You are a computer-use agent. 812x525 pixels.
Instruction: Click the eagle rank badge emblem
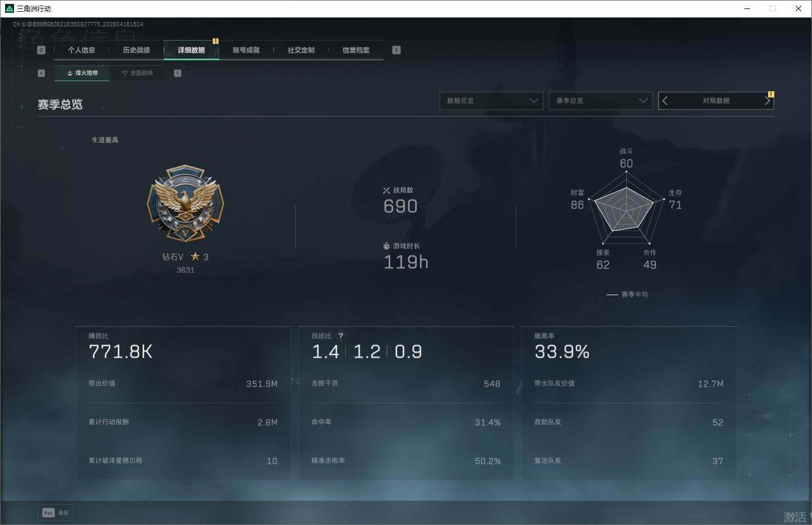coord(185,204)
